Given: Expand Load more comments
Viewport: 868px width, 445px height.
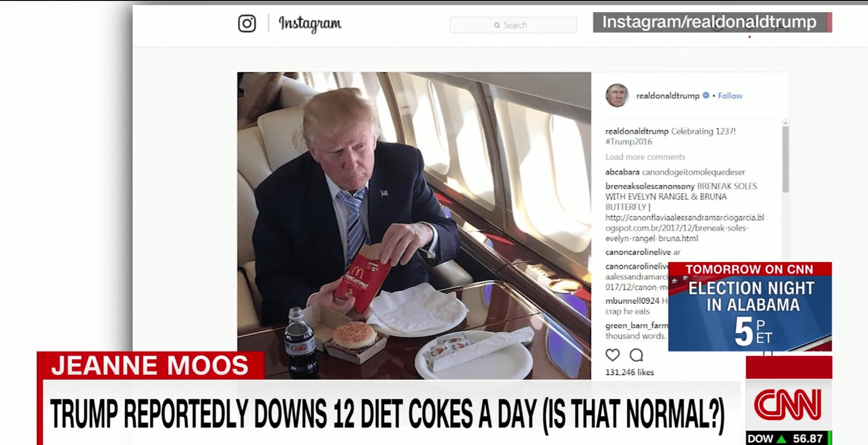Looking at the screenshot, I should tap(645, 157).
